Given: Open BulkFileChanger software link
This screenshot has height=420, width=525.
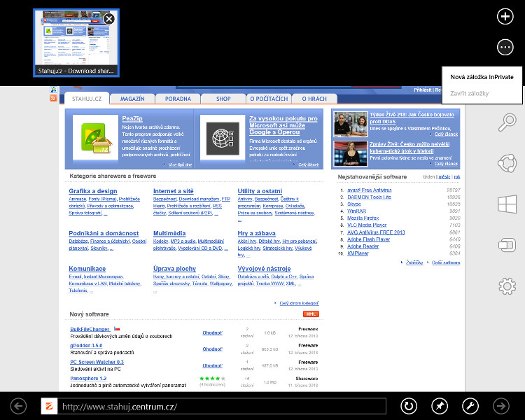Looking at the screenshot, I should tap(90, 329).
